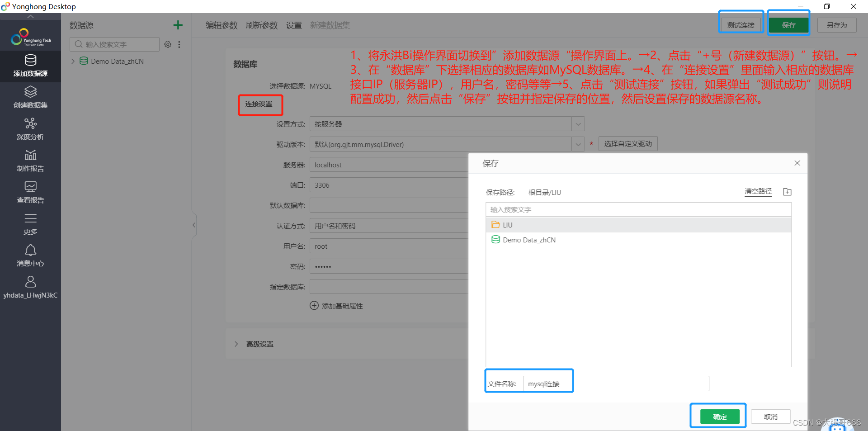The width and height of the screenshot is (868, 431).
Task: Click the 默认数据库 input field
Action: coord(389,205)
